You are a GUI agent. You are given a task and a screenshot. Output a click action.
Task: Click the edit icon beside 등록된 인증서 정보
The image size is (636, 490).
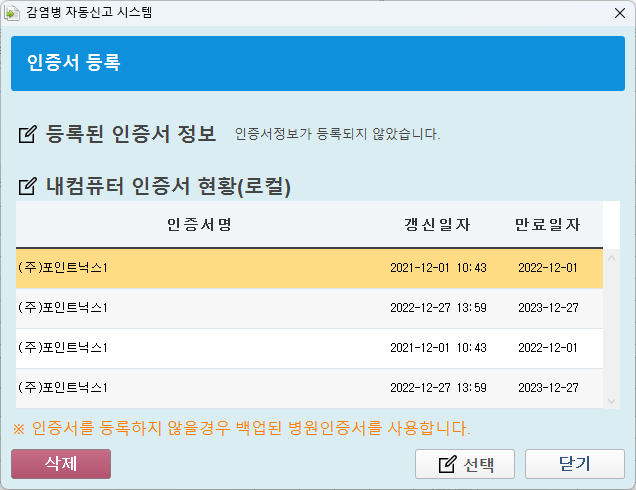point(28,134)
